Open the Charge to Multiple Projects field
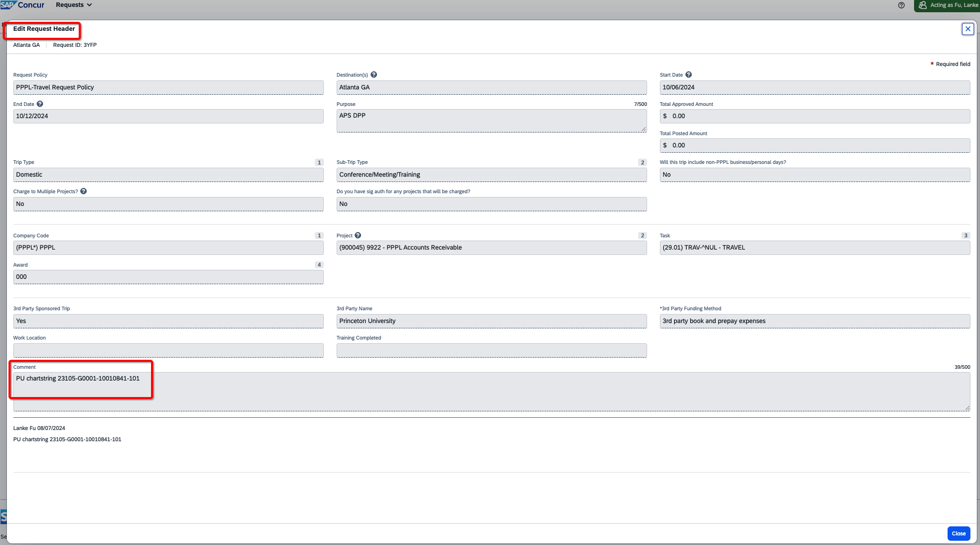The height and width of the screenshot is (545, 980). (x=168, y=204)
